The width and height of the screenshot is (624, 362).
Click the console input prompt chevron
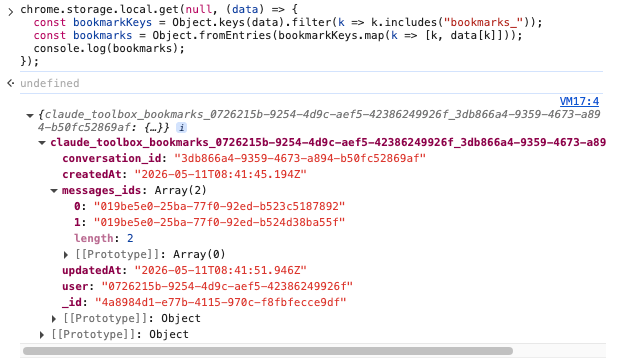point(11,12)
